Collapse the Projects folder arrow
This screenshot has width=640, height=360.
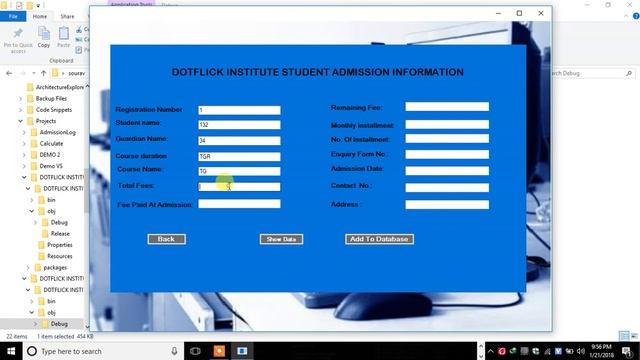20,121
